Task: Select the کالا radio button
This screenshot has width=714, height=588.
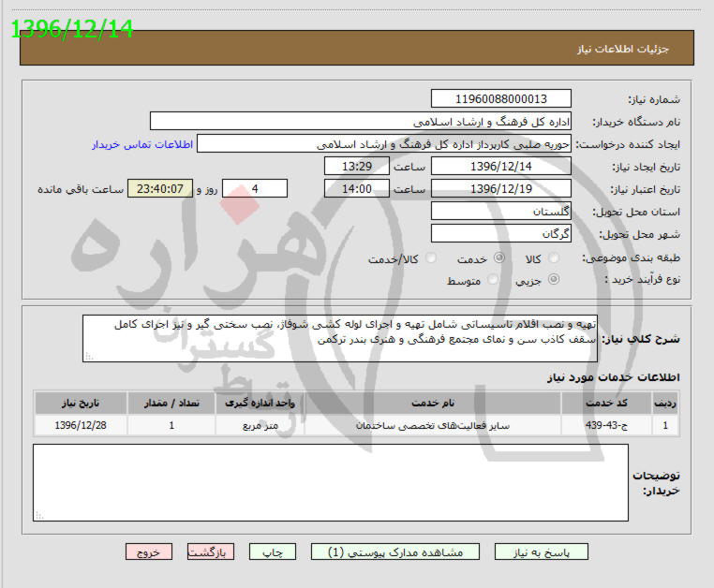Action: coord(554,258)
